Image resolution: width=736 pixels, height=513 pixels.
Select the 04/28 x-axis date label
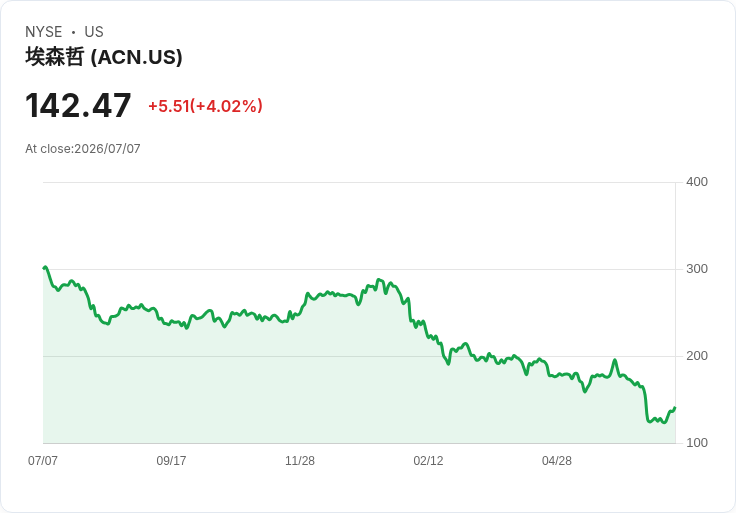[x=557, y=460]
